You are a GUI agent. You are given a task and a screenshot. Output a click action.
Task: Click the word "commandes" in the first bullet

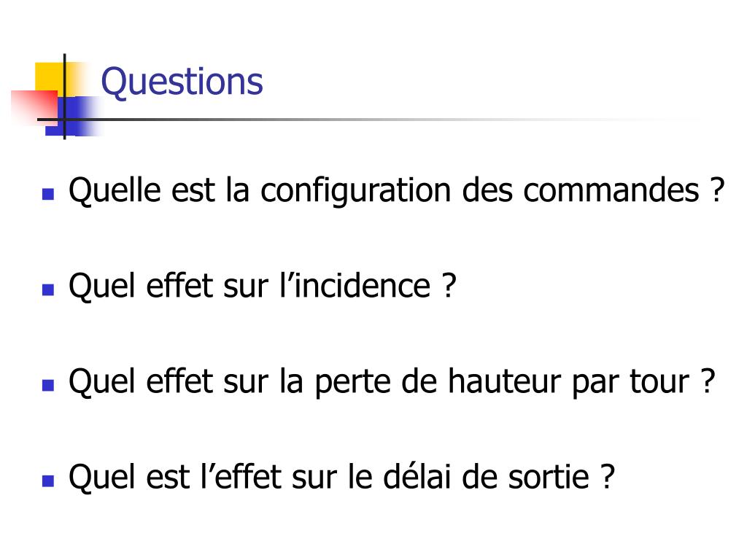tap(611, 190)
